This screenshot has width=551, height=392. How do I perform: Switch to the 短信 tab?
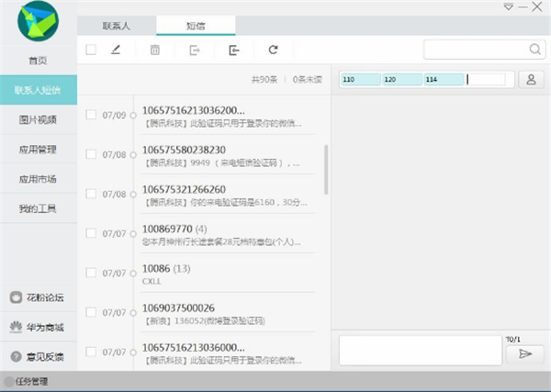pyautogui.click(x=196, y=26)
